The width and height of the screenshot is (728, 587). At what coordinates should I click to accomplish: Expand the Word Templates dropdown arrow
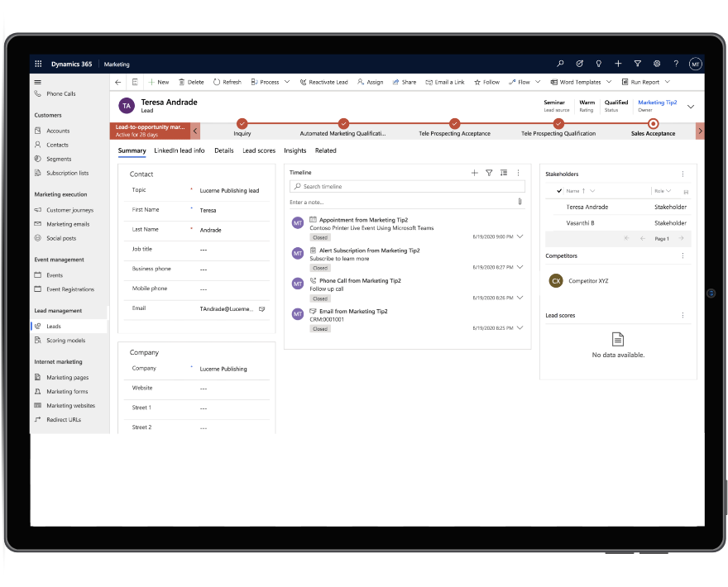[x=609, y=82]
